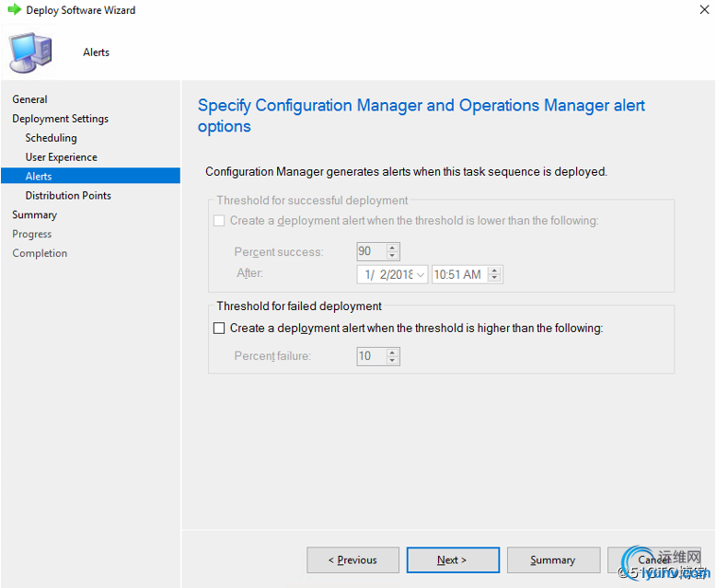
Task: Select the Progress step in the sidebar
Action: (32, 234)
